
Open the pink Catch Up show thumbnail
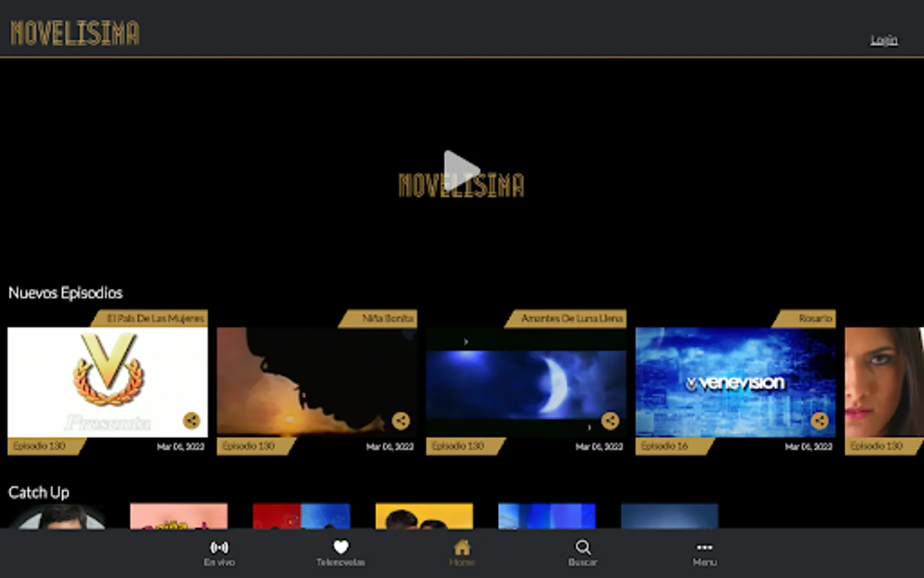[179, 516]
